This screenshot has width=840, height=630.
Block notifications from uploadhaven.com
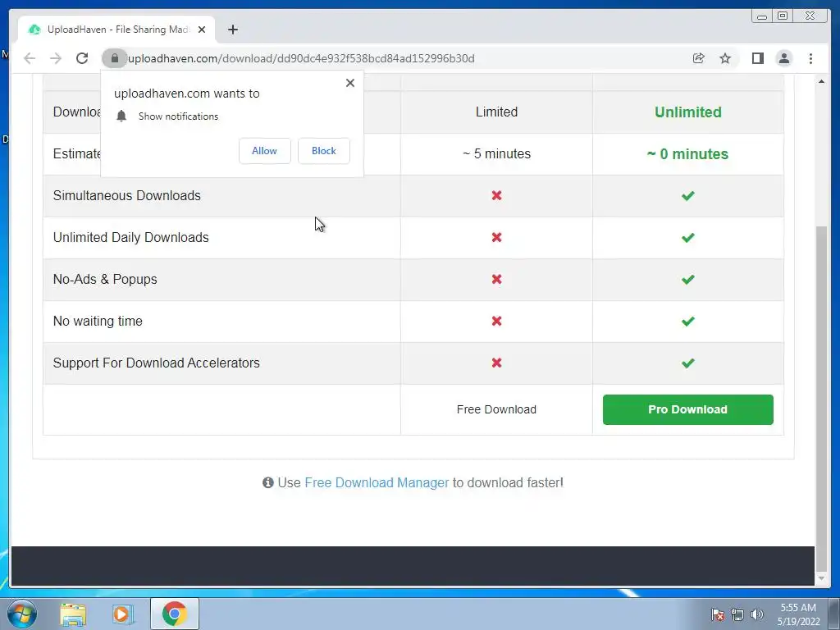pos(324,151)
